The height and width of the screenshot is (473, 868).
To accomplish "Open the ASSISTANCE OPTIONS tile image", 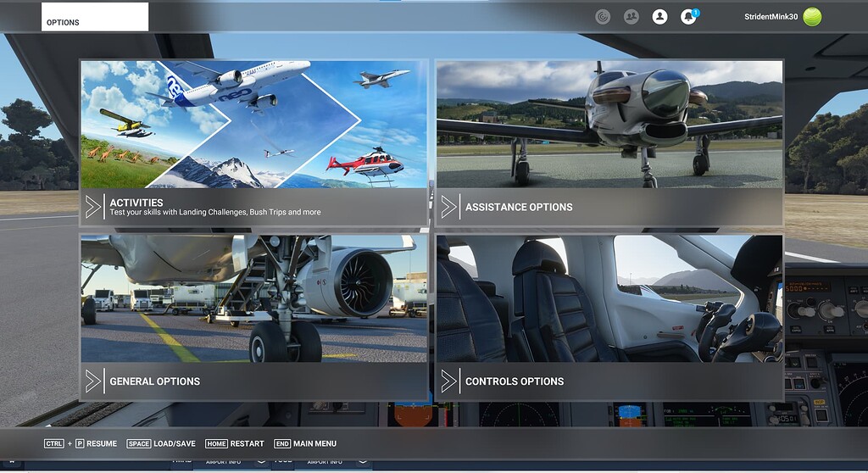I will click(609, 124).
